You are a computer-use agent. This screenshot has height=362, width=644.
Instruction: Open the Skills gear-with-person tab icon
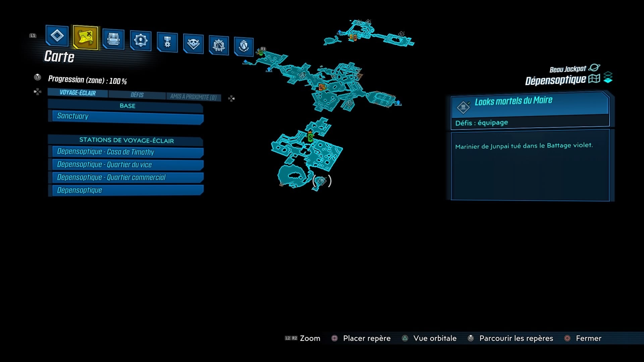click(140, 41)
